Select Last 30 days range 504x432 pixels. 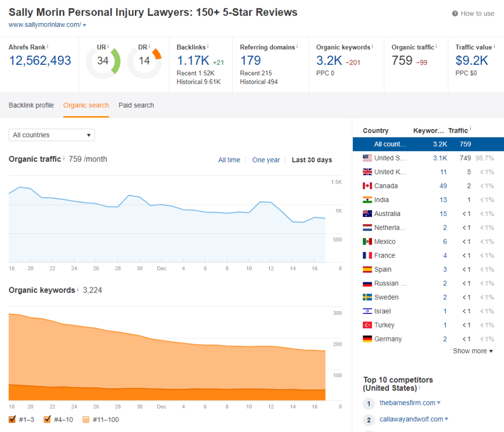pos(312,160)
